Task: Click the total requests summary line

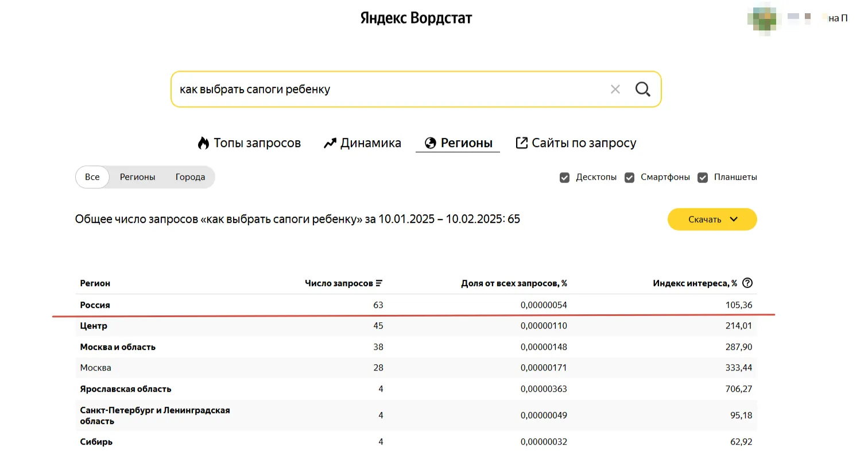Action: pos(297,219)
